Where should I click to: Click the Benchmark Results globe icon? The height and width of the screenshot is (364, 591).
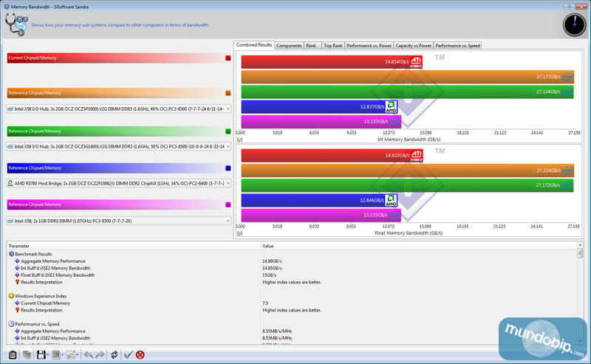[11, 254]
